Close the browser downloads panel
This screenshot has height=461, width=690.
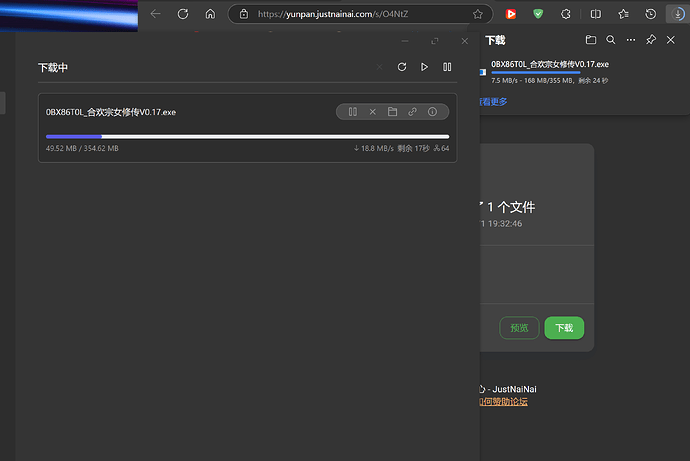tap(671, 40)
